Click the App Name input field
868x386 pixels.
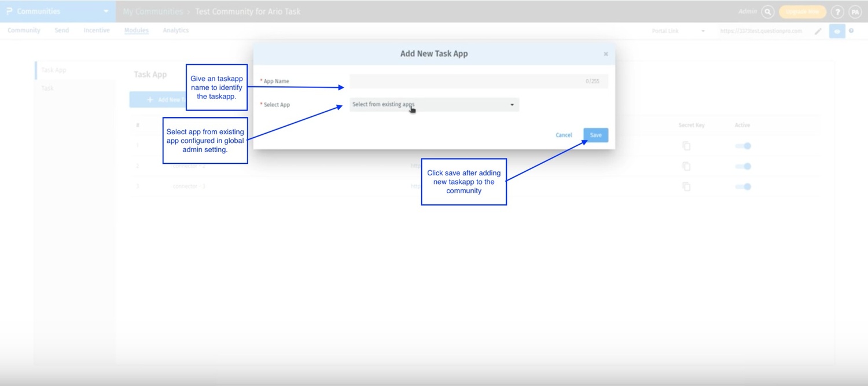(x=479, y=82)
